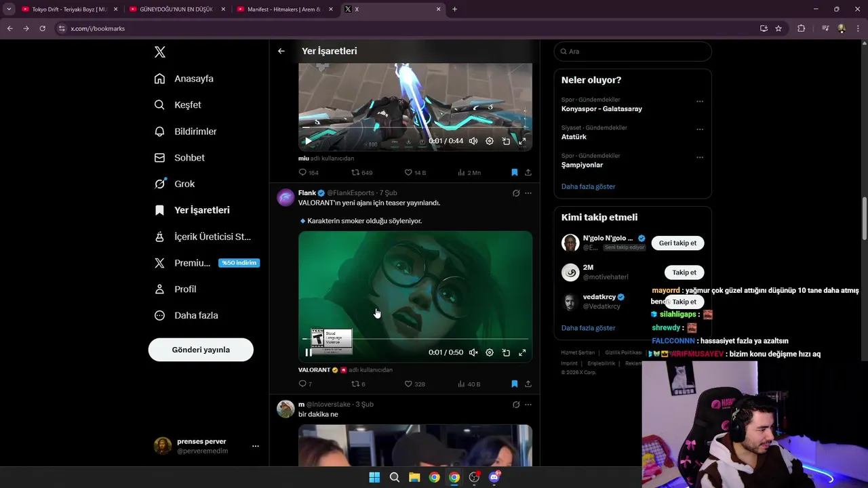This screenshot has width=868, height=488.
Task: Bookmark this page with star icon
Action: [778, 28]
